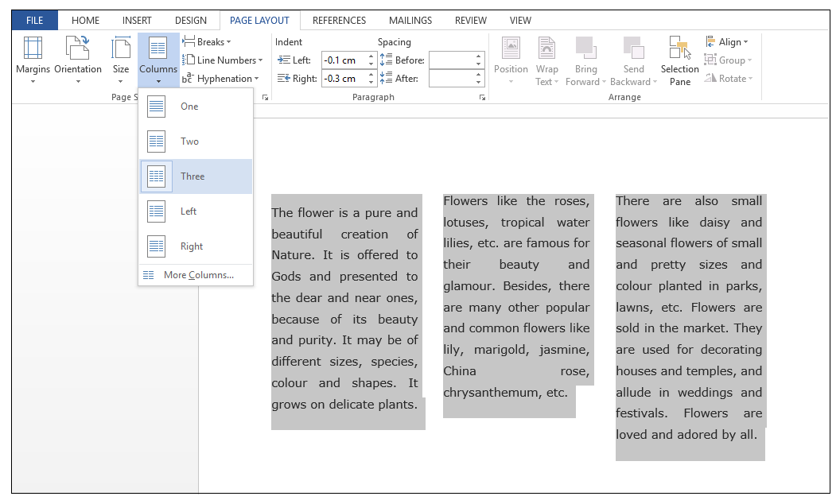Open the Paragraph dialog launcher
Viewport: 840px width, 504px height.
482,98
